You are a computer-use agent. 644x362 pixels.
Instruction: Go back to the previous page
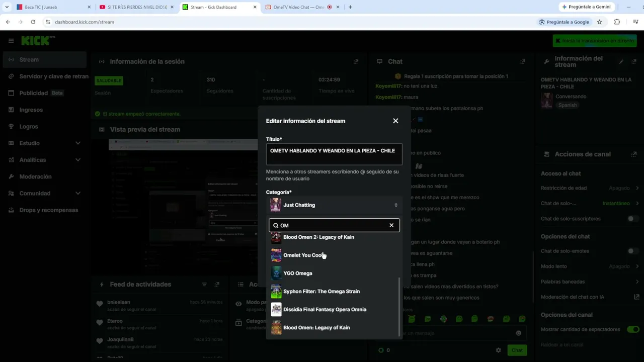[x=8, y=22]
